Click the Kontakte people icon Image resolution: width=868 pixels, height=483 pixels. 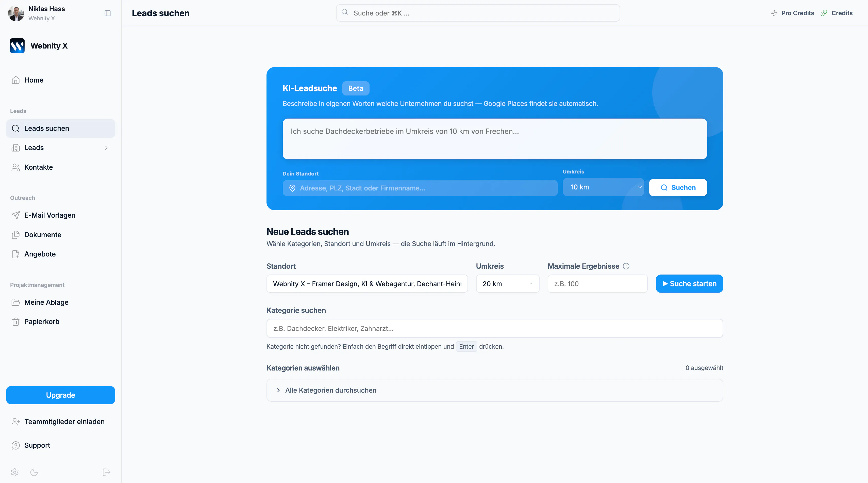(x=15, y=167)
